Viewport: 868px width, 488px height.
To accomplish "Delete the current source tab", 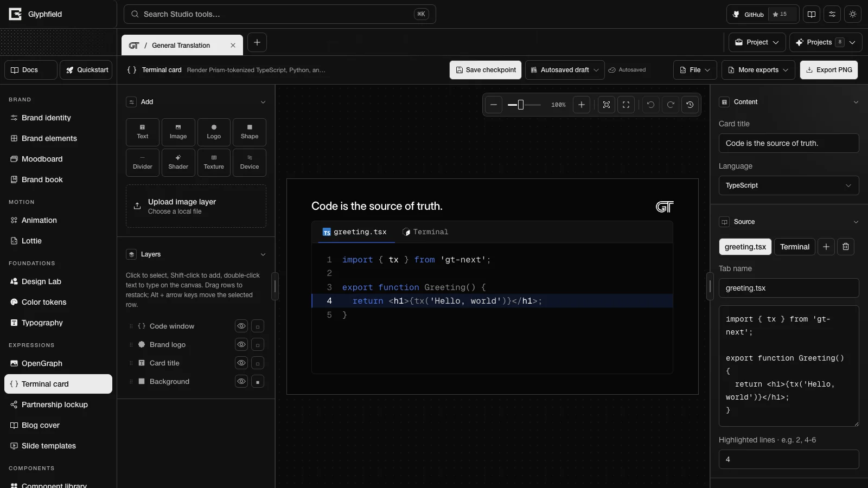I will (x=846, y=247).
